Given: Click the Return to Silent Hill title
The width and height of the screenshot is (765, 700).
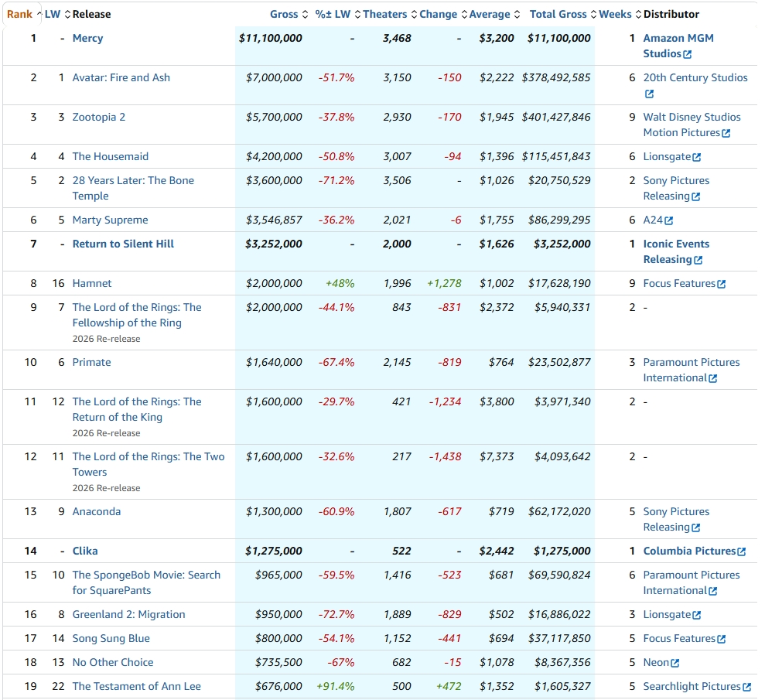Looking at the screenshot, I should [x=123, y=244].
